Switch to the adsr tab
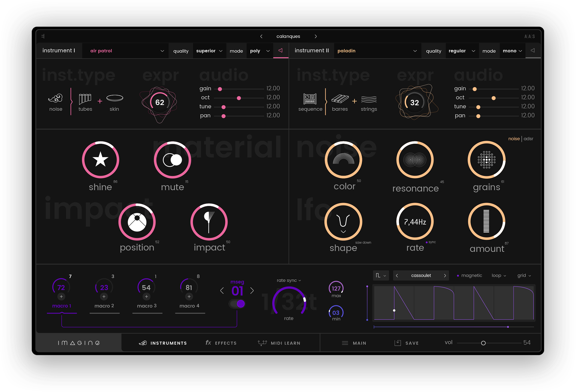The height and width of the screenshot is (392, 576). [528, 139]
